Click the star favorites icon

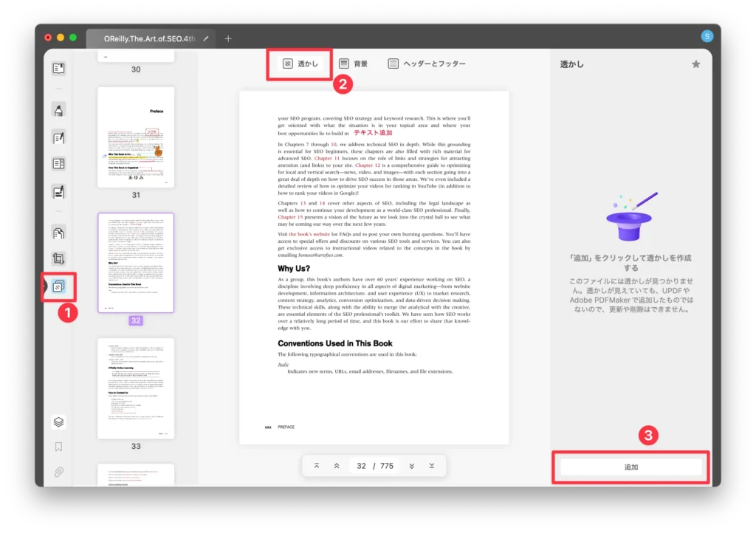(x=695, y=64)
